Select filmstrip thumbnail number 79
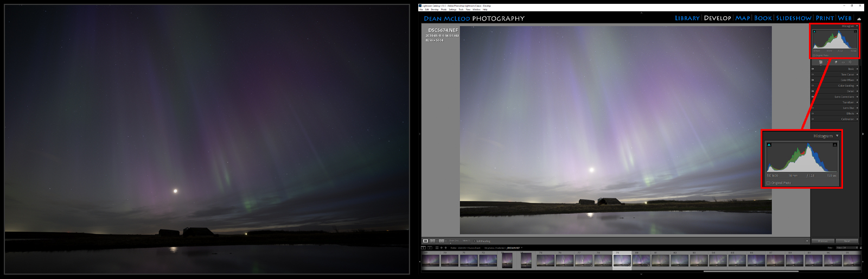868x279 pixels. point(622,261)
